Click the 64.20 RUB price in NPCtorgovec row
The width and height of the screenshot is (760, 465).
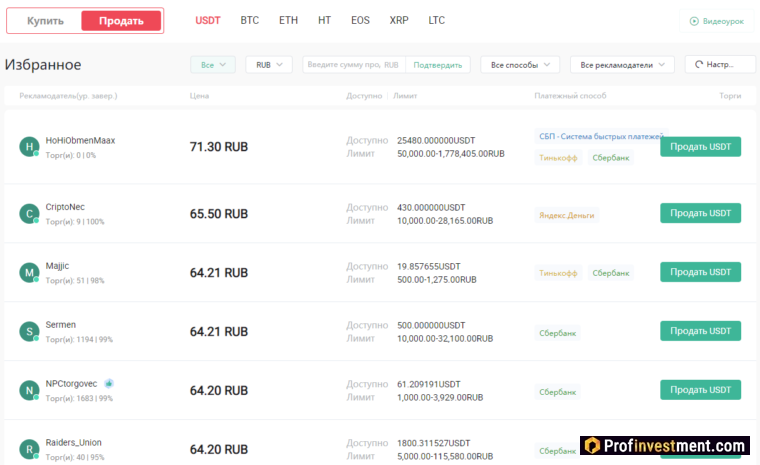219,391
